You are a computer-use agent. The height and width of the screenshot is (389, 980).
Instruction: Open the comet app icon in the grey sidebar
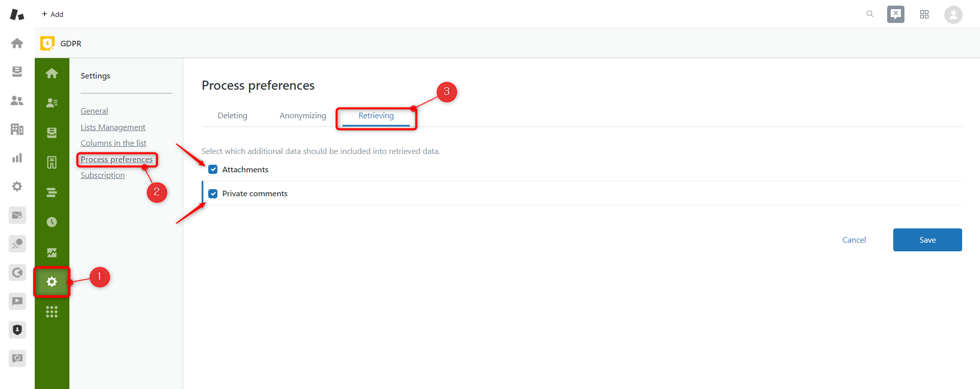[17, 244]
